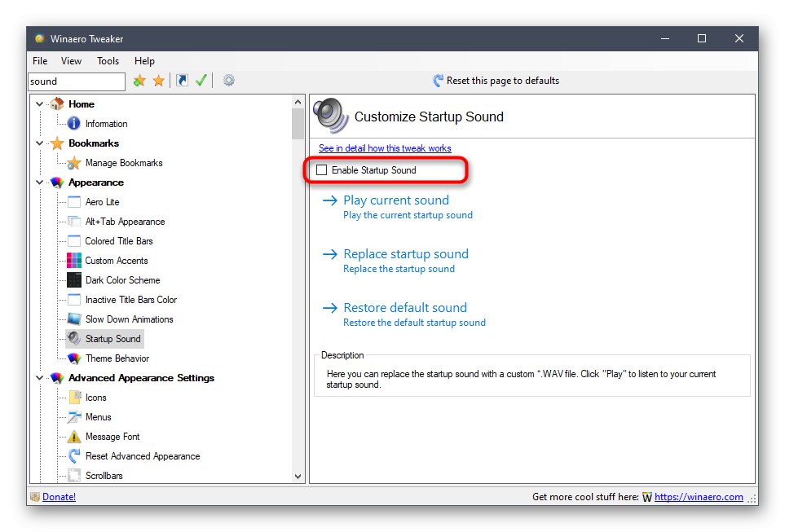Click Replace startup sound
785x532 pixels.
(x=406, y=253)
